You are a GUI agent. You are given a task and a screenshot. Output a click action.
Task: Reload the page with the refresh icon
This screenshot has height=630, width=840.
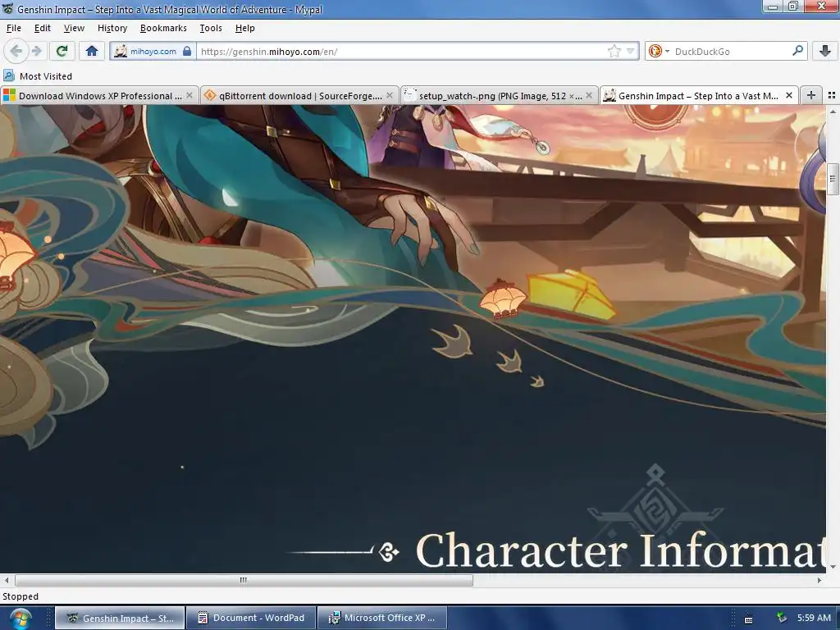(x=62, y=51)
